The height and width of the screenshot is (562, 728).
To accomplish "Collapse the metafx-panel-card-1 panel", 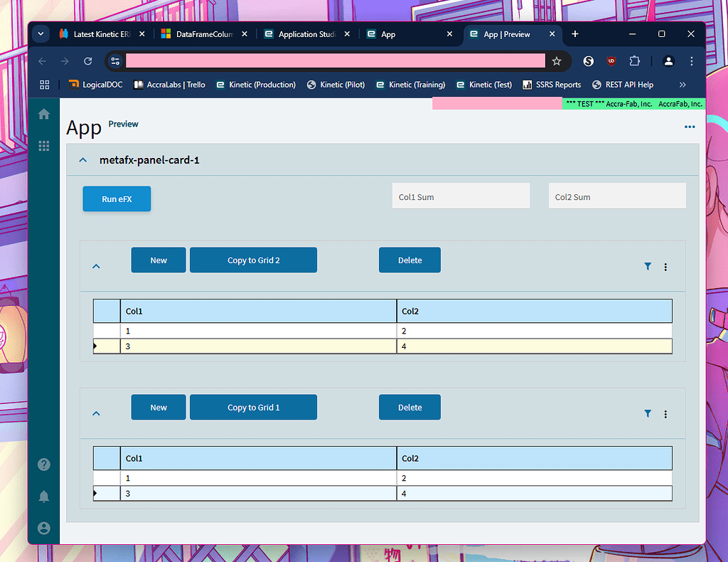I will 82,160.
